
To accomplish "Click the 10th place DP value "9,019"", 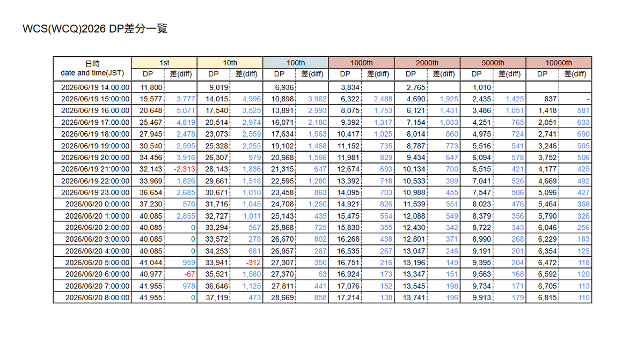I will [x=219, y=87].
